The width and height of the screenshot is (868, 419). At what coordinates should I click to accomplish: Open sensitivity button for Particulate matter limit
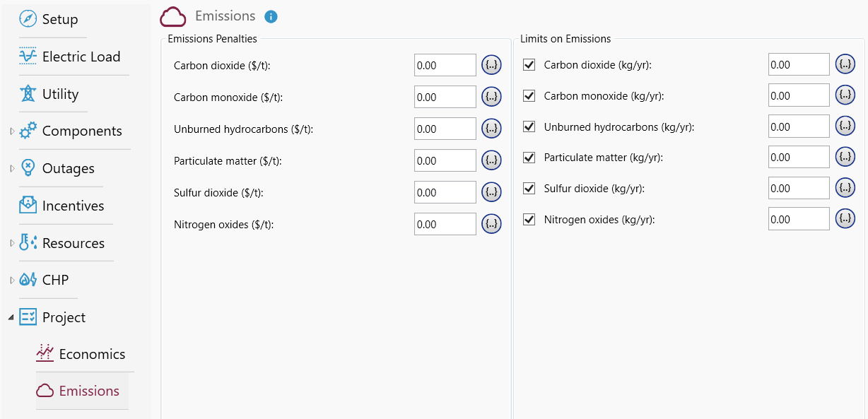point(845,157)
